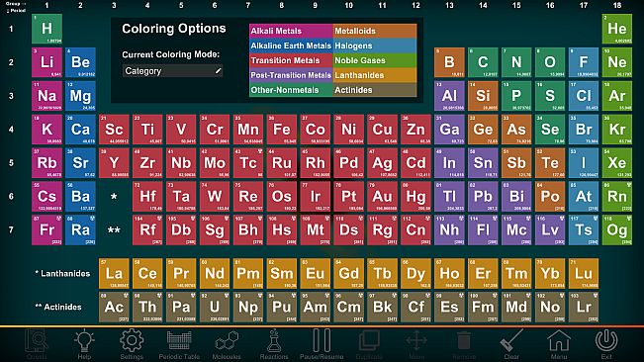Pick the Iron (Fe) element tile
This screenshot has height=362, width=644.
pyautogui.click(x=282, y=130)
